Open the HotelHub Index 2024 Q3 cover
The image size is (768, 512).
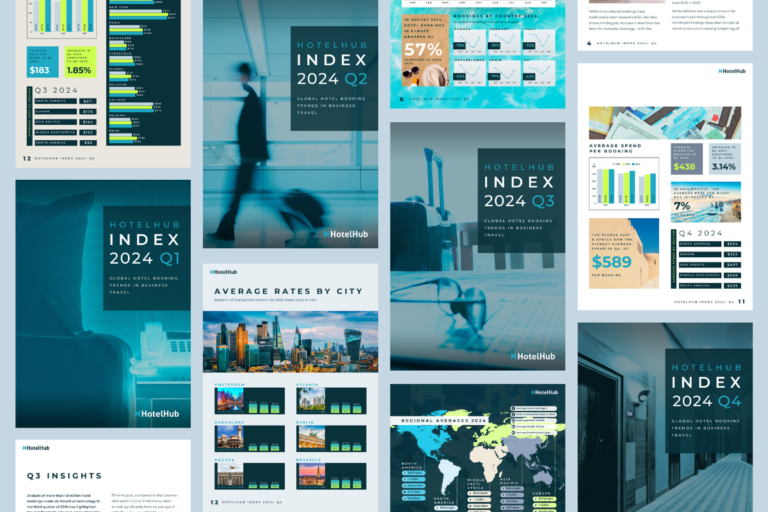tap(478, 246)
